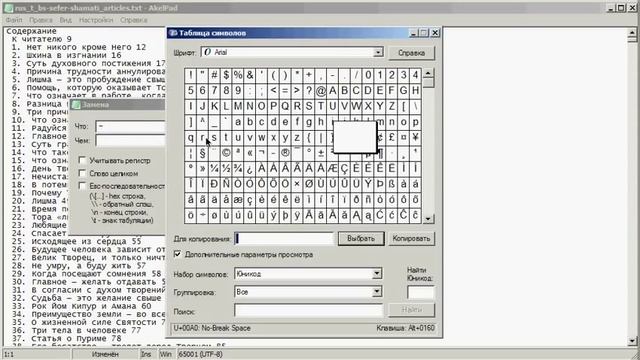
Task: Click line "К читателю 9"
Action: click(x=42, y=39)
